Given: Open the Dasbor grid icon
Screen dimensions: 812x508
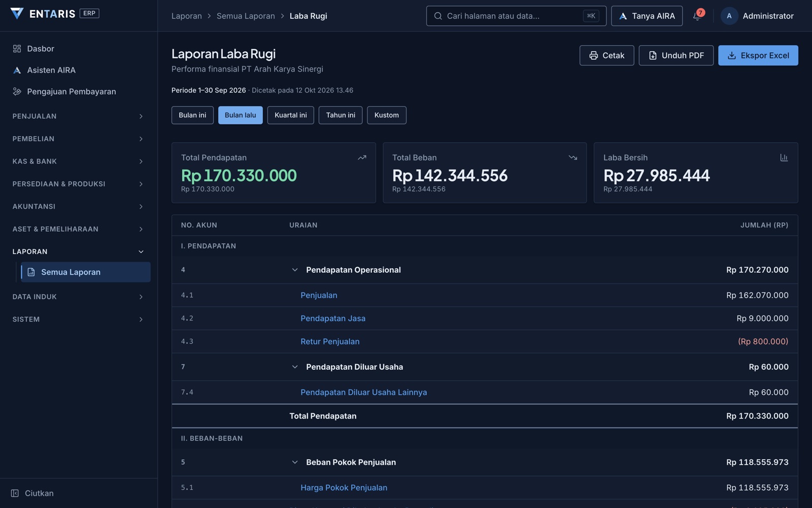Looking at the screenshot, I should [x=17, y=49].
